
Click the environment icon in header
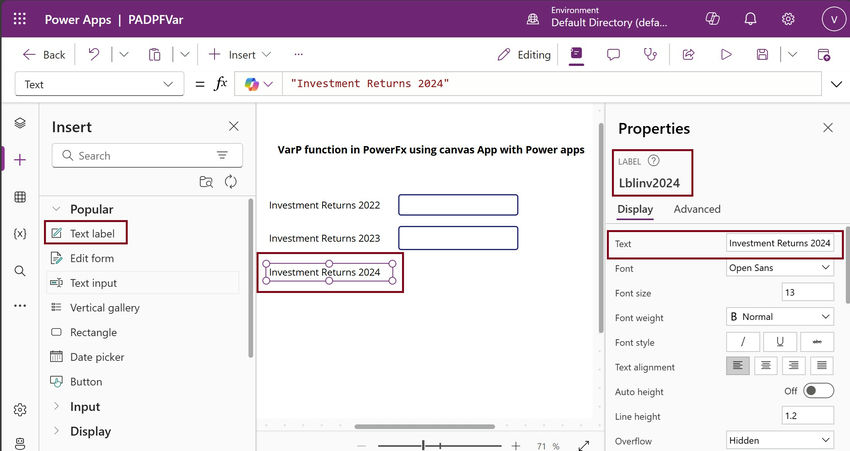coord(533,20)
